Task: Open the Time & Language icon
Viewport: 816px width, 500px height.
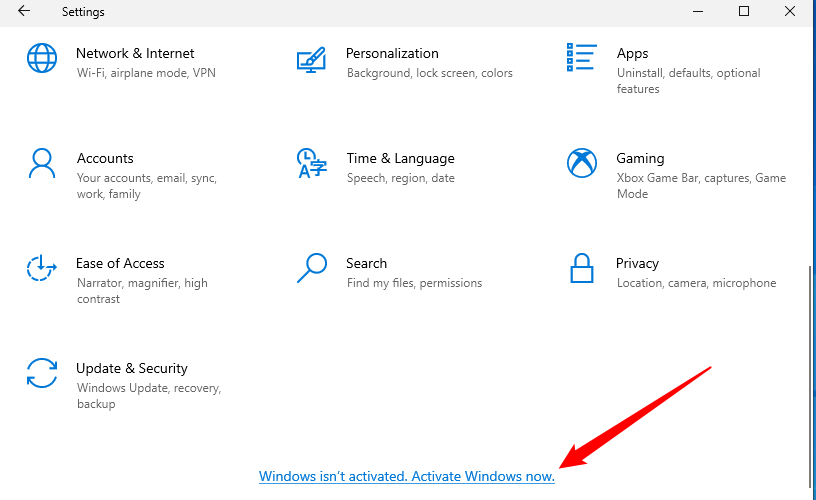Action: (312, 163)
